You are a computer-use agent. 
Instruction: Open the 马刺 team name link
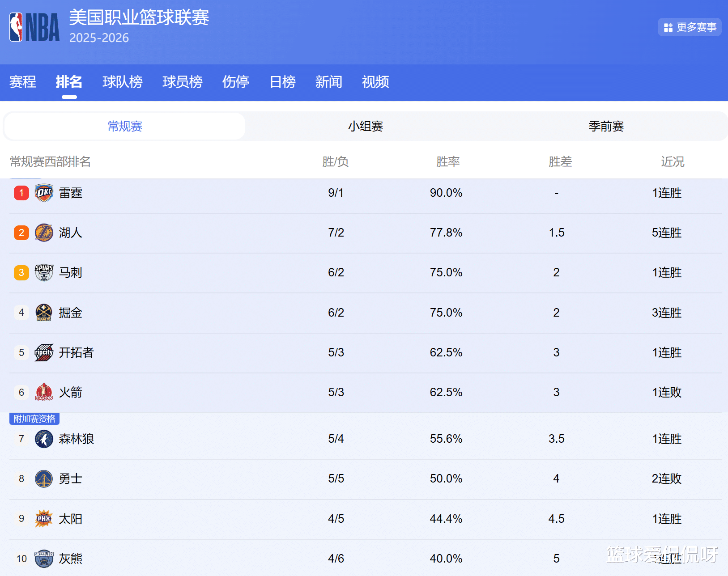[x=71, y=273]
